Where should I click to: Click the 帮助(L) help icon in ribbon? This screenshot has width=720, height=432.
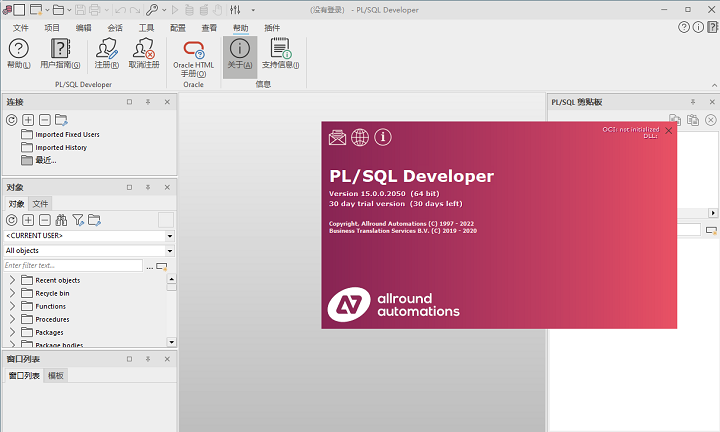coord(19,54)
